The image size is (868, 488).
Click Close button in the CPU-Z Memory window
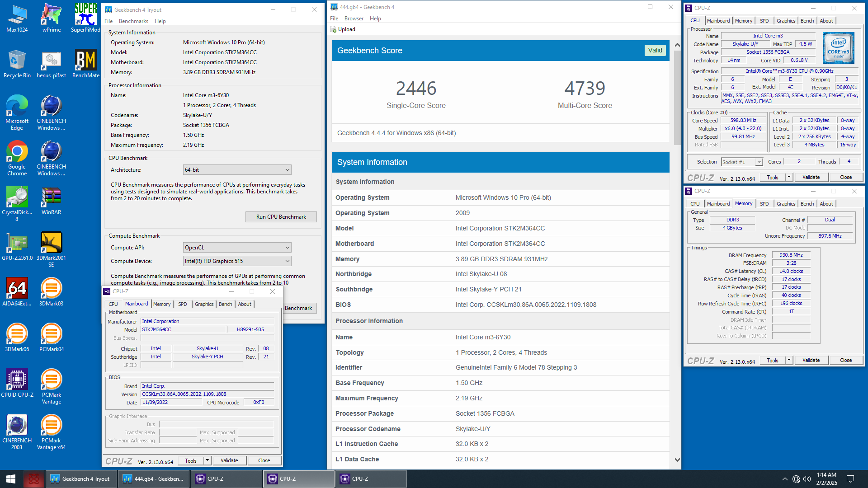[846, 360]
